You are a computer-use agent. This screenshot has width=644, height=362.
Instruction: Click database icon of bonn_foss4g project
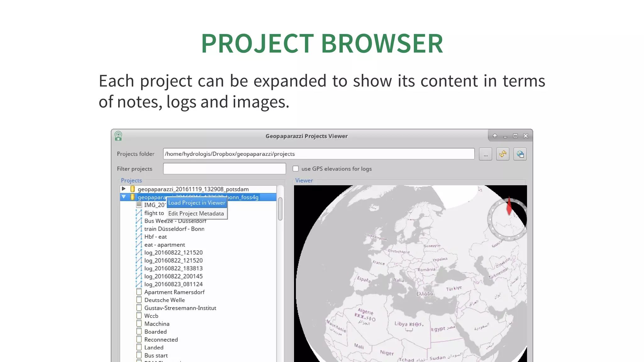click(133, 197)
